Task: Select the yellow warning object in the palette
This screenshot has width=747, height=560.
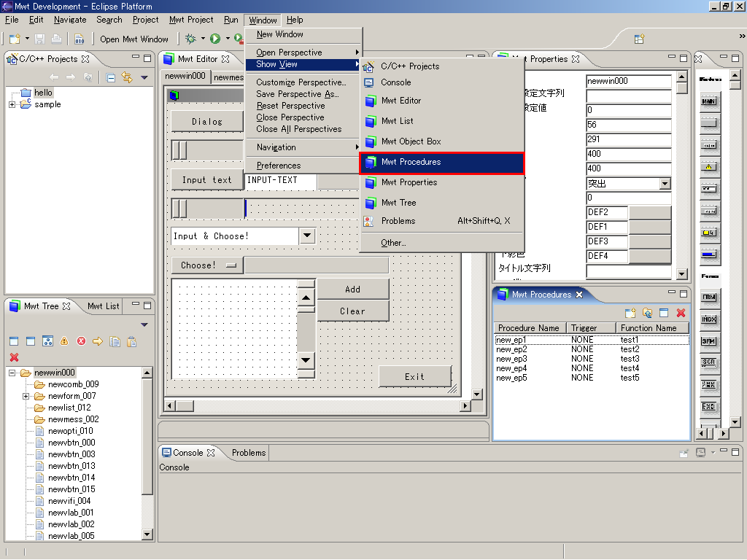Action: (709, 167)
